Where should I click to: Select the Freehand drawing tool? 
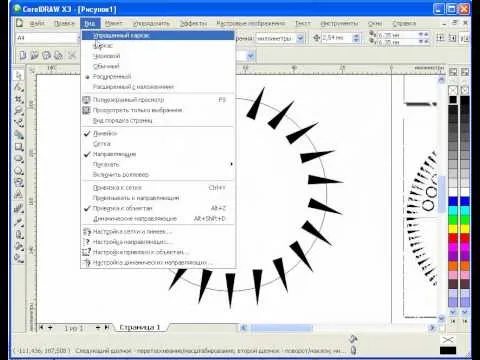[19, 123]
